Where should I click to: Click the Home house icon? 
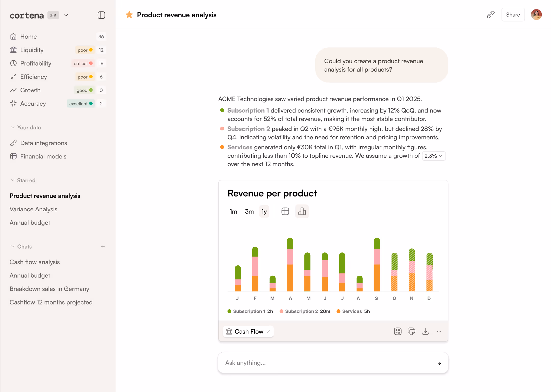(x=13, y=36)
